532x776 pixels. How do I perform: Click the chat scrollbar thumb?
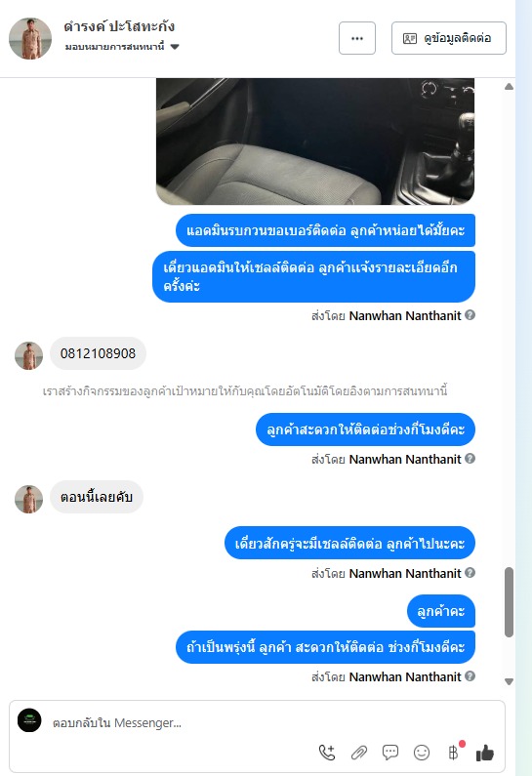[509, 602]
